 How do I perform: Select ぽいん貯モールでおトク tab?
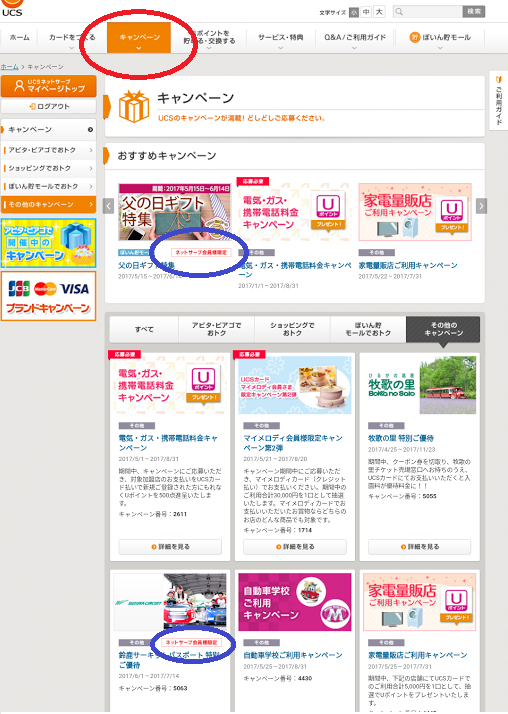[x=368, y=329]
